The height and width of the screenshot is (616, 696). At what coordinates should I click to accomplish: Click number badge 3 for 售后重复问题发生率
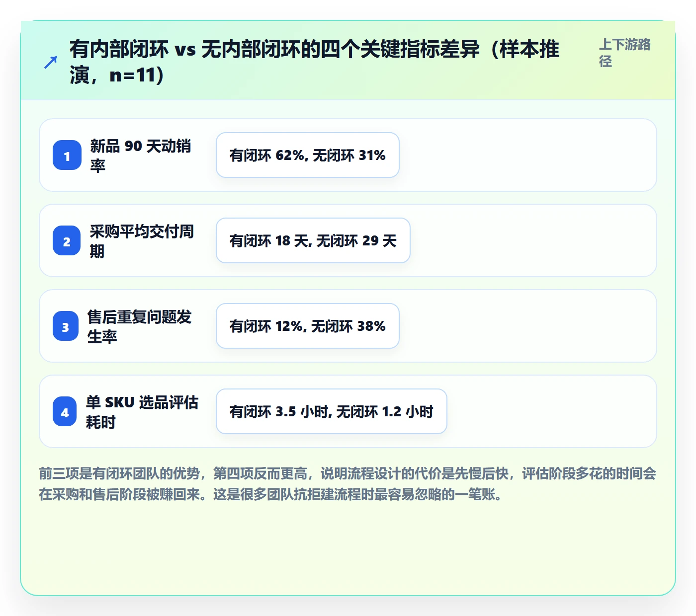click(x=66, y=326)
